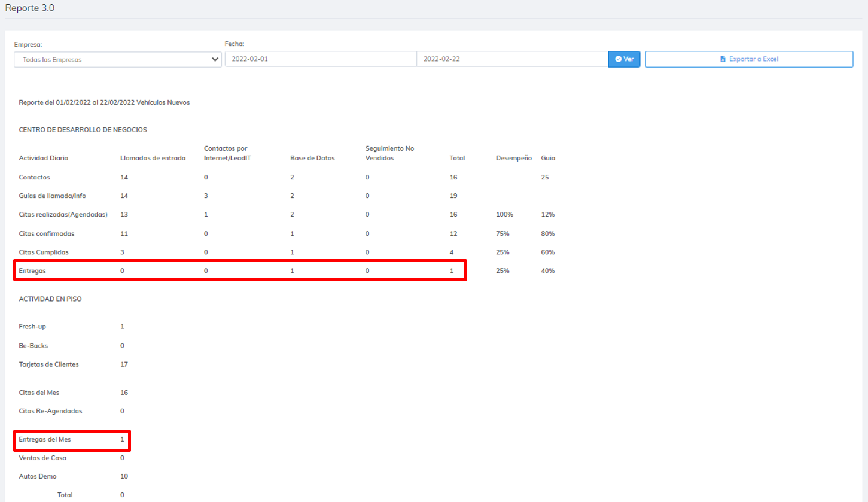Open the Empresa dropdown showing Todas las Empresas

[117, 59]
